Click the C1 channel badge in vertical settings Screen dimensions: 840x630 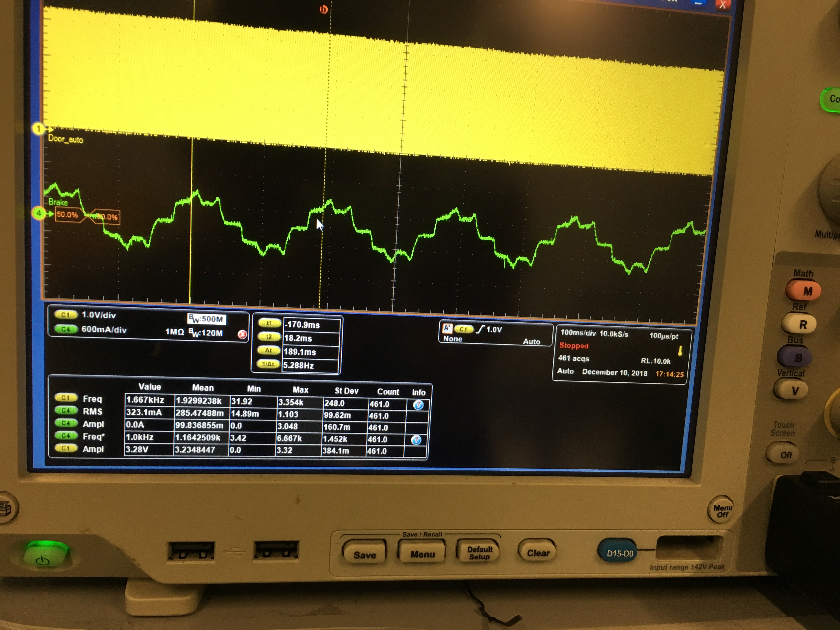(66, 314)
